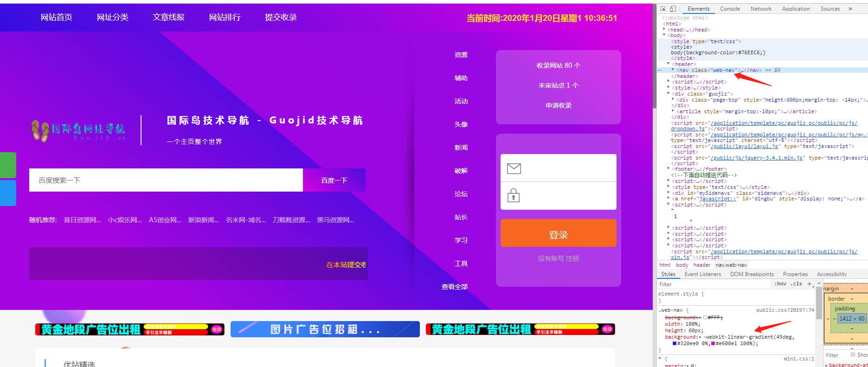Show more DevTools tabs via the chevron
The width and height of the screenshot is (868, 367).
click(850, 9)
